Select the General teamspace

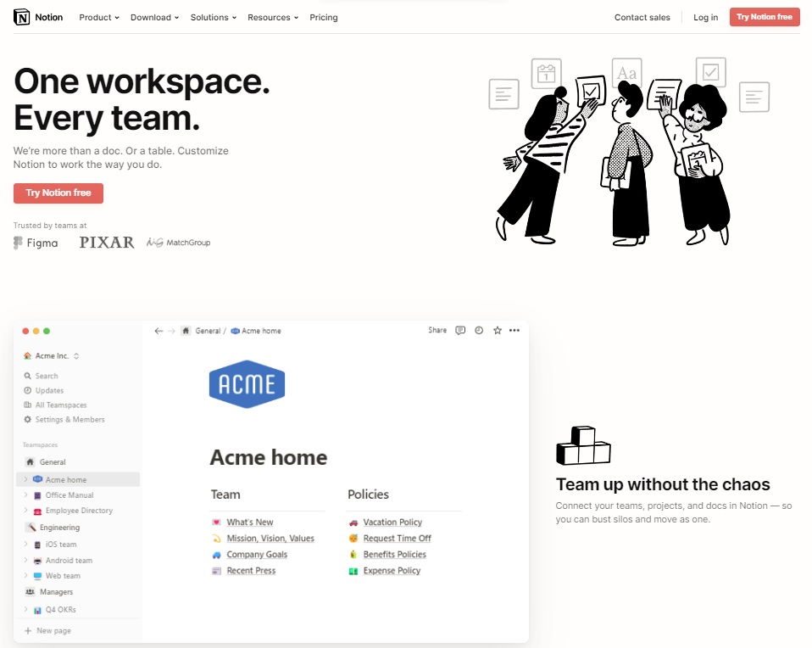[x=46, y=462]
